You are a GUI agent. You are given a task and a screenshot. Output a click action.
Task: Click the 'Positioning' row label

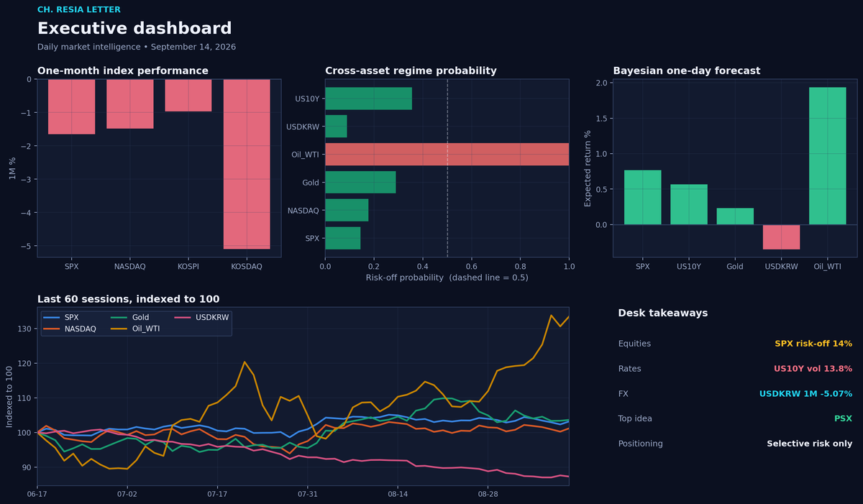pos(641,444)
